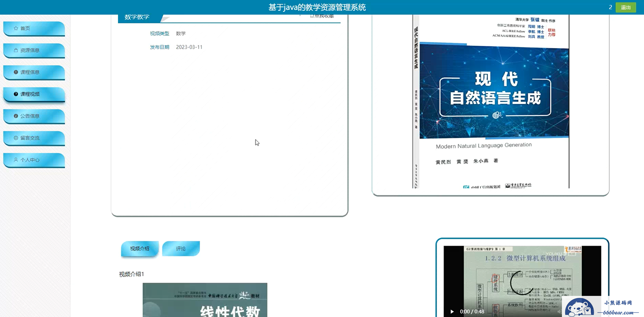Log out with the 退出 button

[625, 7]
